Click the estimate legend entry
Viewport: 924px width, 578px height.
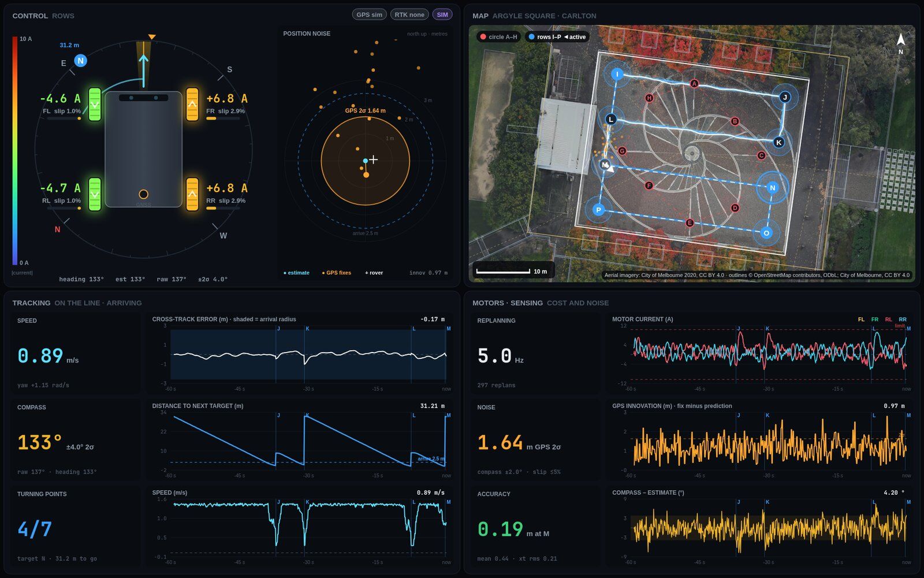coord(296,273)
